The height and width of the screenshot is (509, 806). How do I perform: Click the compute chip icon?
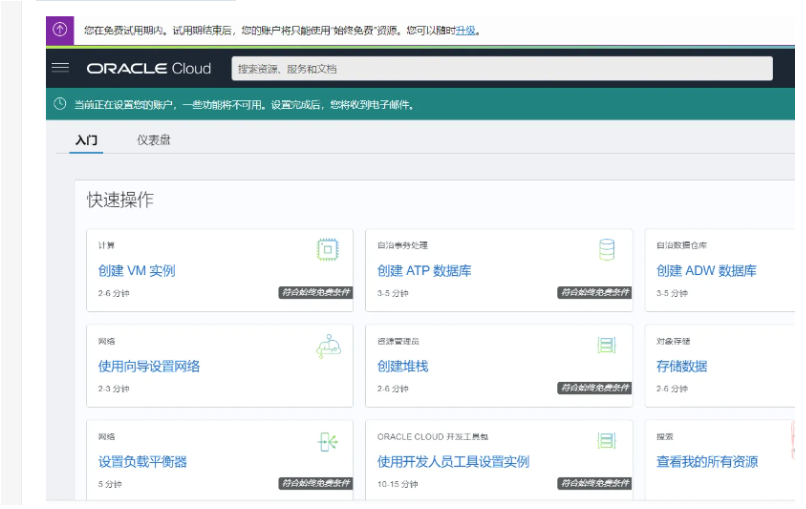click(327, 249)
